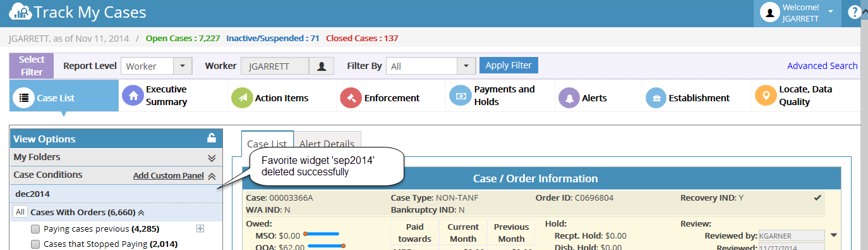Click the Select Filter button

[x=32, y=66]
